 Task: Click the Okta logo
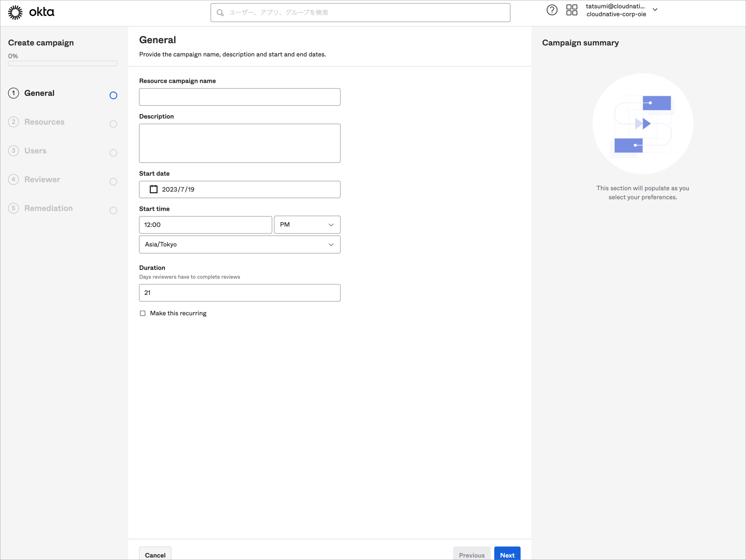(x=30, y=12)
